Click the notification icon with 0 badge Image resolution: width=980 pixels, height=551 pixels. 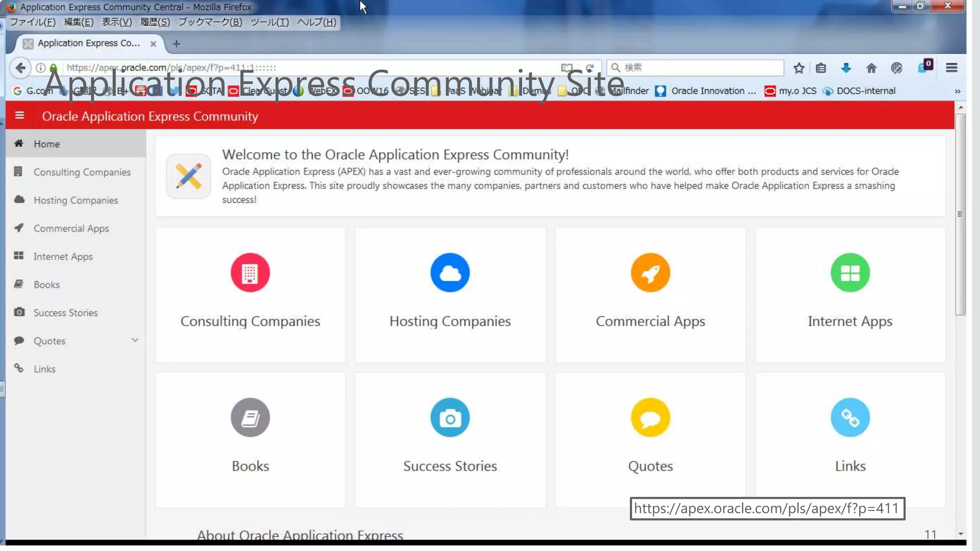(x=925, y=66)
